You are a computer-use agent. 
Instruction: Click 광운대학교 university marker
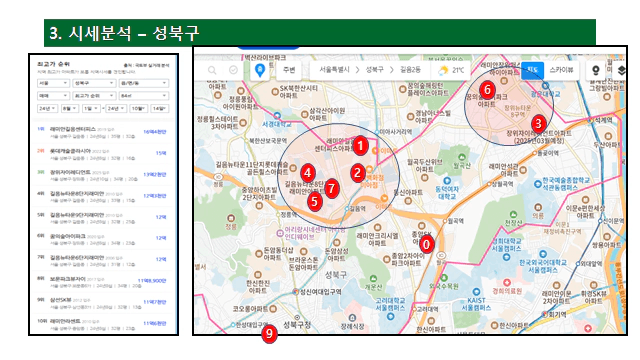click(545, 86)
